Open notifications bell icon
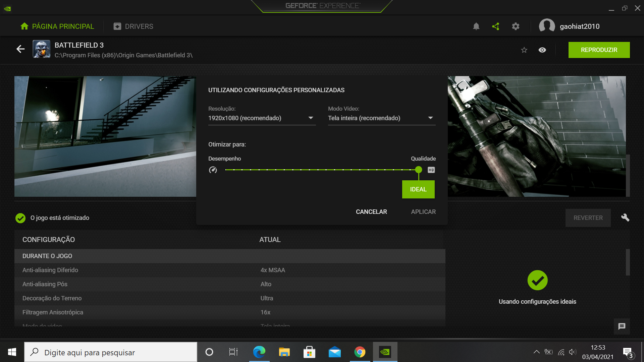Screen dimensions: 644x362 tap(476, 26)
